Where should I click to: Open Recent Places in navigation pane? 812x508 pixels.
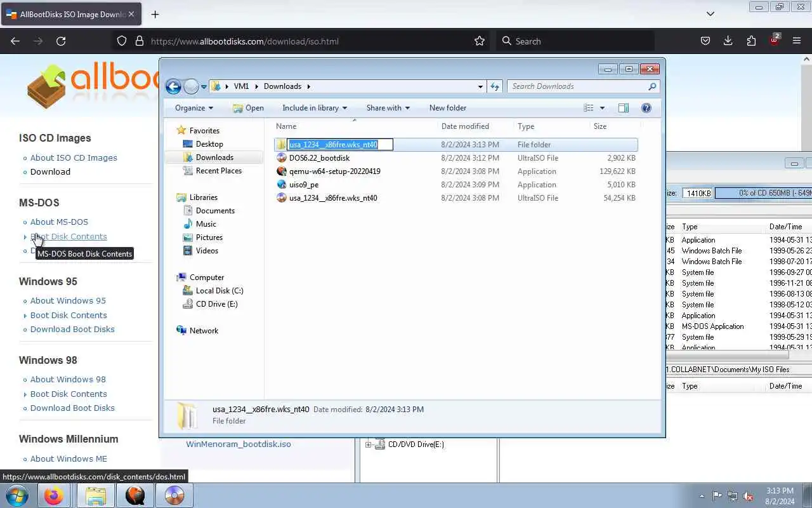[219, 171]
